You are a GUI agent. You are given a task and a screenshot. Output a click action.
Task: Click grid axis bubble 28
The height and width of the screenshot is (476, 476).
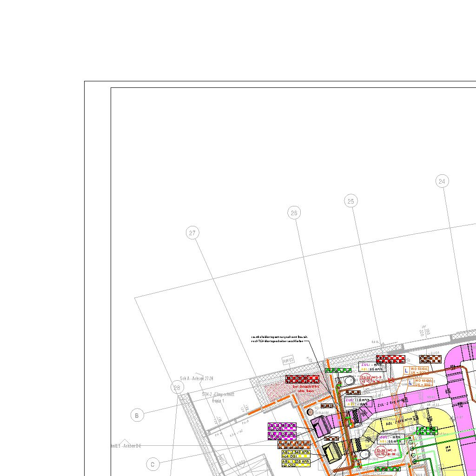click(177, 388)
